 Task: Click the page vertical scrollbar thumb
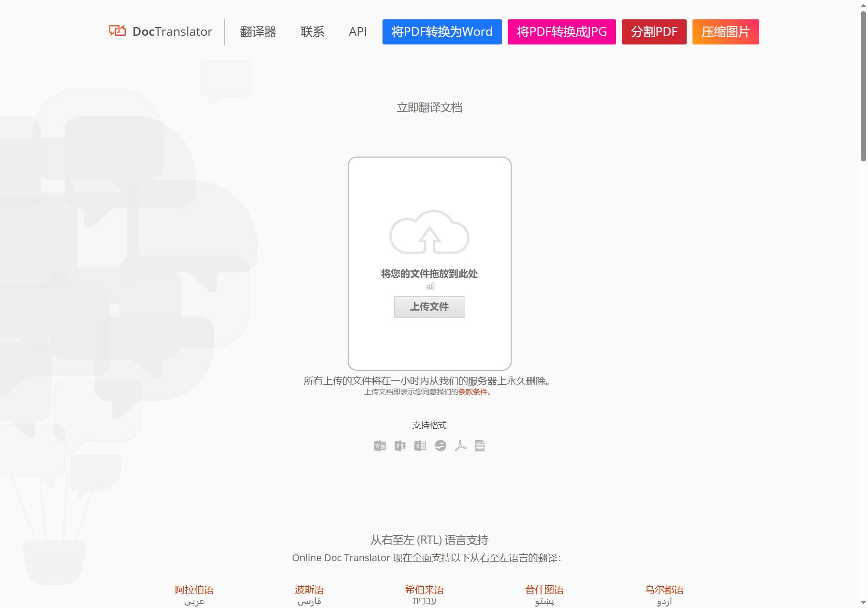coord(863,86)
